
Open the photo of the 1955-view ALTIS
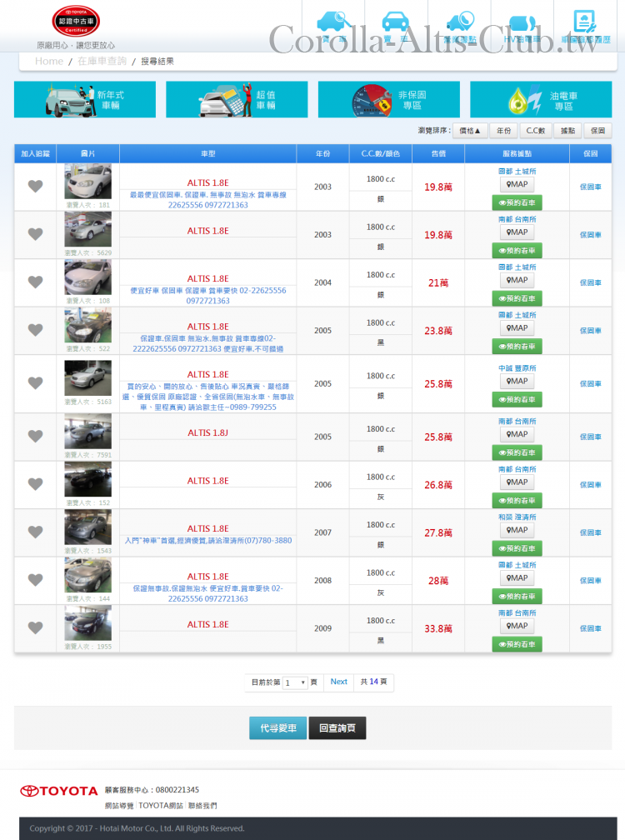(x=87, y=623)
